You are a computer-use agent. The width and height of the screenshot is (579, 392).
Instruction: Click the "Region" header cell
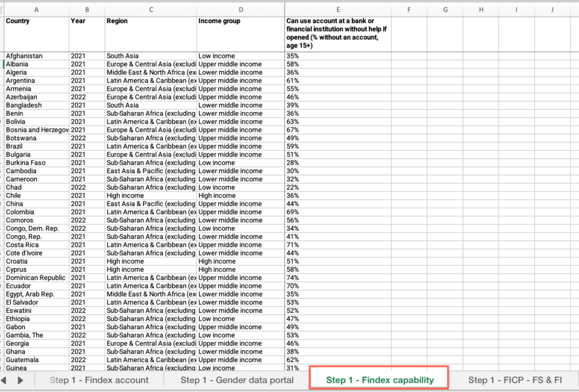click(x=150, y=34)
